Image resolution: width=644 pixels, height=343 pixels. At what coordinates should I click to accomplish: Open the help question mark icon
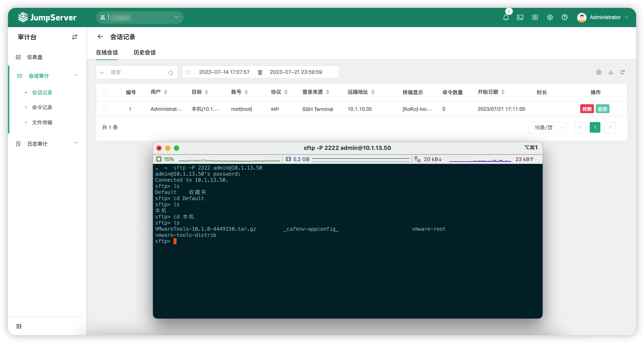click(x=564, y=17)
